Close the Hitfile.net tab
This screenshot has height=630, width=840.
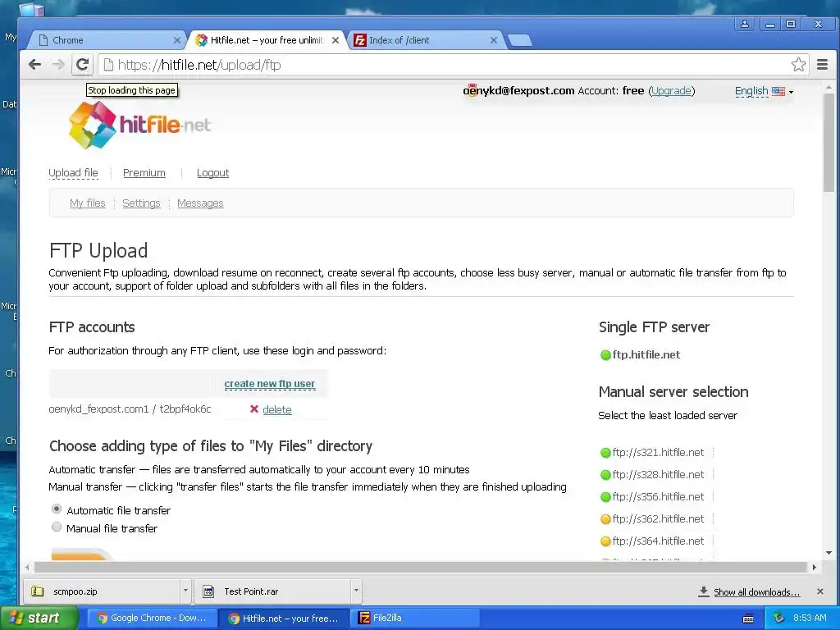tap(336, 40)
